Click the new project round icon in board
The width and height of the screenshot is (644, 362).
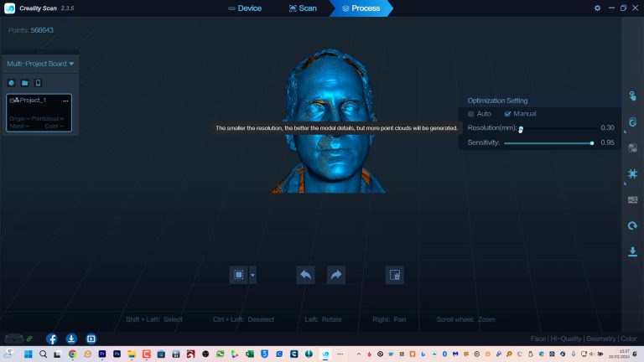(12, 83)
